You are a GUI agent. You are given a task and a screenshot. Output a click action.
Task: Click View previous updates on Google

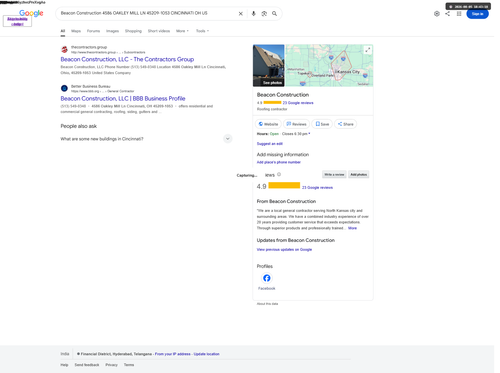pyautogui.click(x=284, y=249)
